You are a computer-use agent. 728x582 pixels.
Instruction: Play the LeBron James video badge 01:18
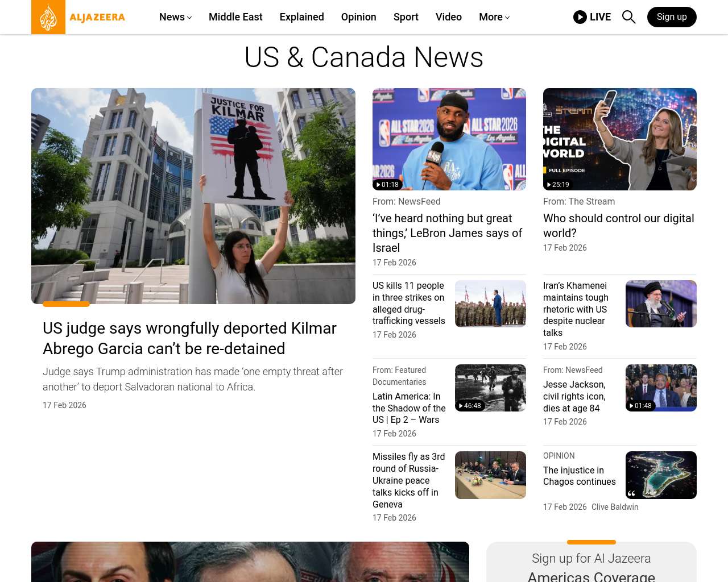387,185
